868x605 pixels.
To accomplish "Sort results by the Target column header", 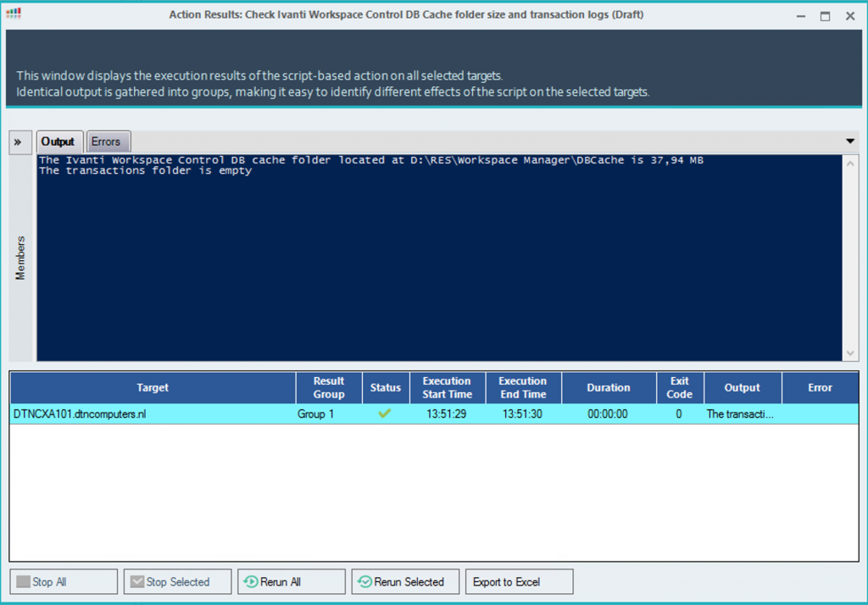I will point(153,387).
